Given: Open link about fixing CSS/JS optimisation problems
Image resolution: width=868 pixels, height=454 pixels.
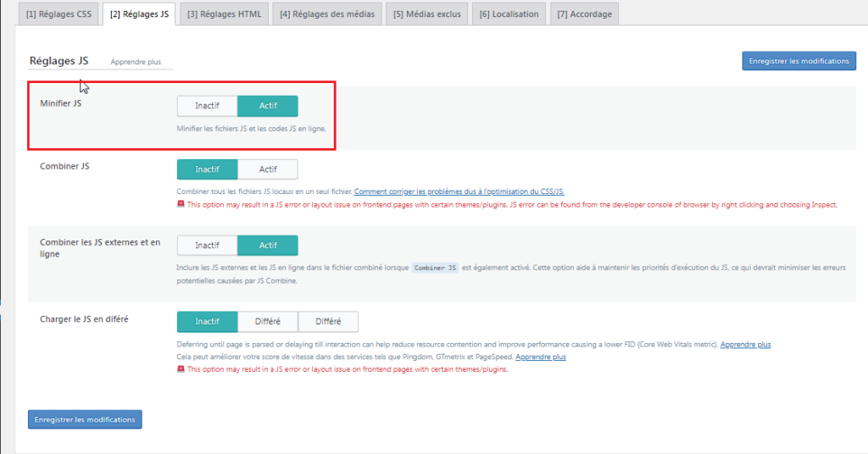Looking at the screenshot, I should pos(459,191).
